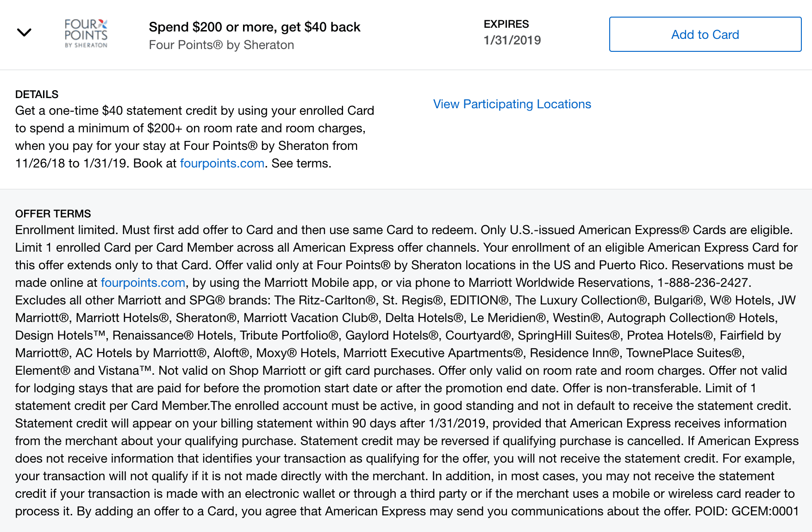
Task: Collapse the offer details with the chevron
Action: pyautogui.click(x=24, y=32)
